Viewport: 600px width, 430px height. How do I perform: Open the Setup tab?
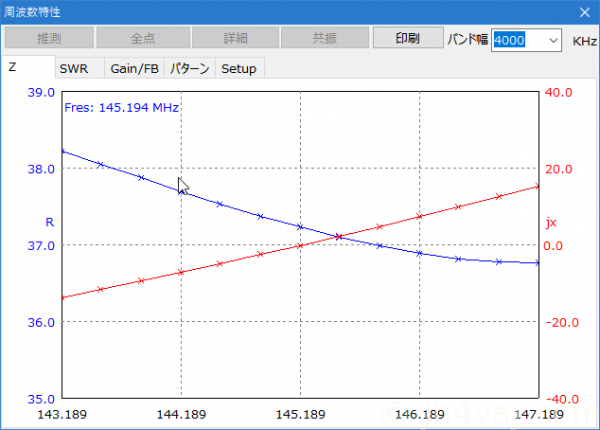click(x=238, y=68)
